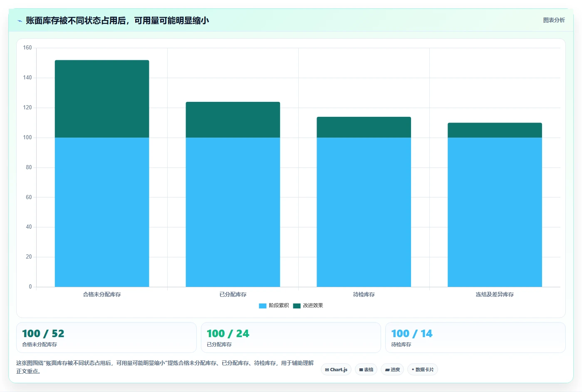Click the y-axis value 20
582x392 pixels.
(x=29, y=257)
